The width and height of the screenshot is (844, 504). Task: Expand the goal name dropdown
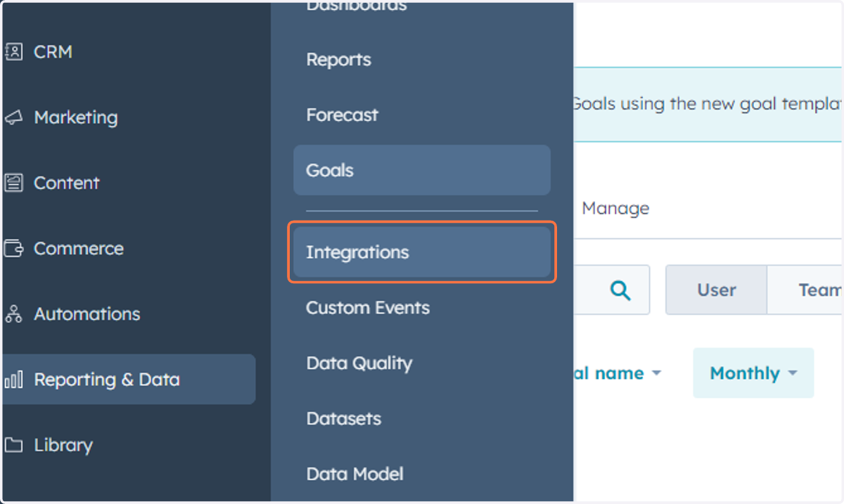(x=618, y=373)
